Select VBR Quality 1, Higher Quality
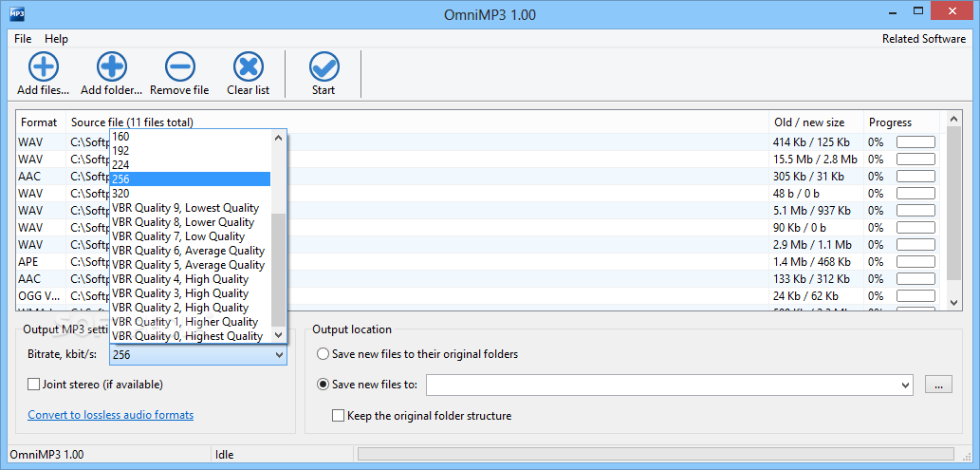The height and width of the screenshot is (470, 980). click(190, 322)
